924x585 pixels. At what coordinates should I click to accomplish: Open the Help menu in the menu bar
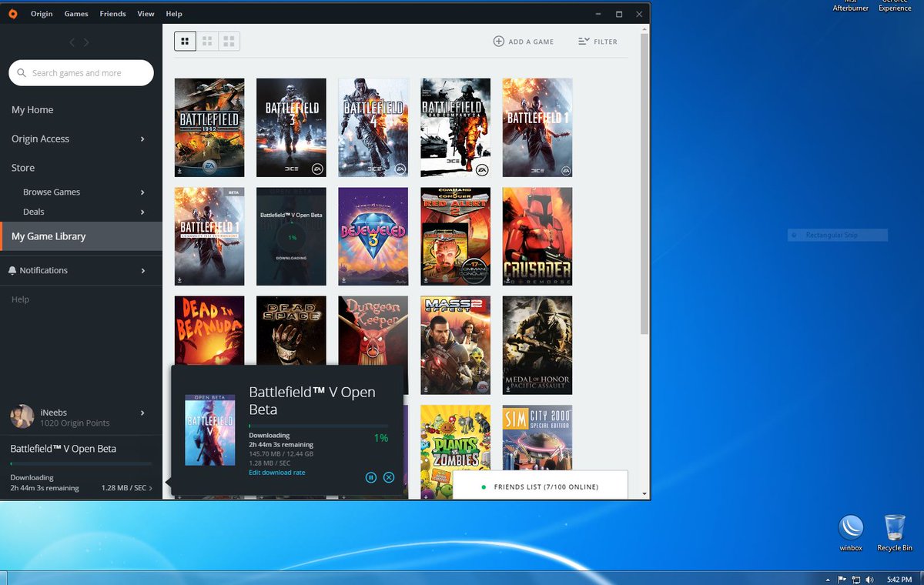pyautogui.click(x=174, y=14)
